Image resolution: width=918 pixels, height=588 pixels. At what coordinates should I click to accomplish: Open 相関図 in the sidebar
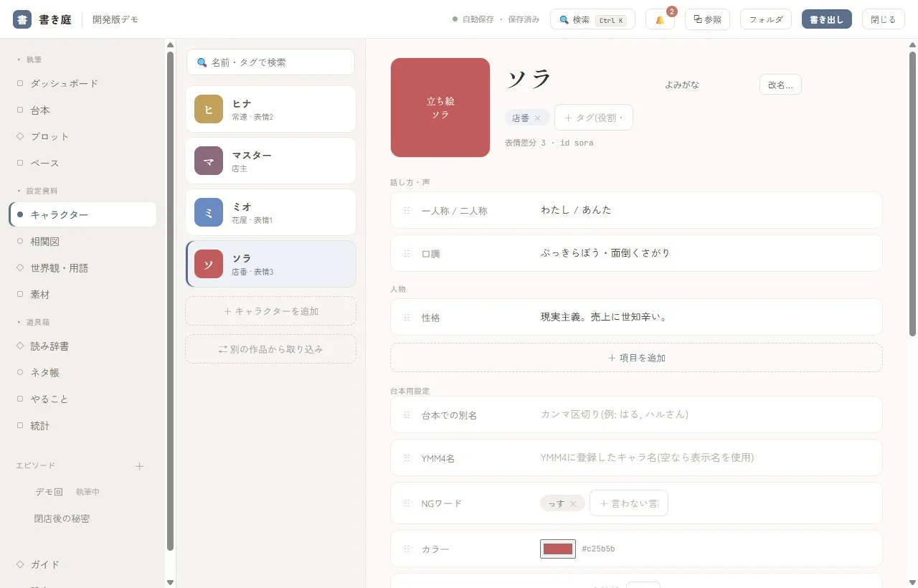[x=82, y=241]
